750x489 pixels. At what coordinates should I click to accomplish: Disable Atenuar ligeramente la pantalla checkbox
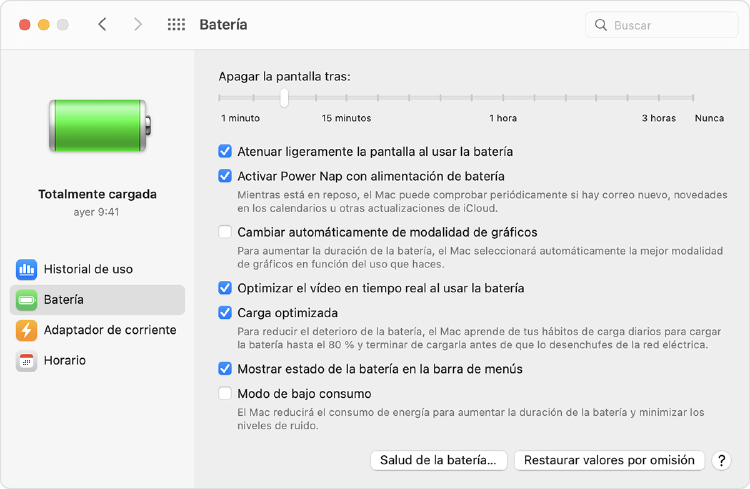(225, 152)
